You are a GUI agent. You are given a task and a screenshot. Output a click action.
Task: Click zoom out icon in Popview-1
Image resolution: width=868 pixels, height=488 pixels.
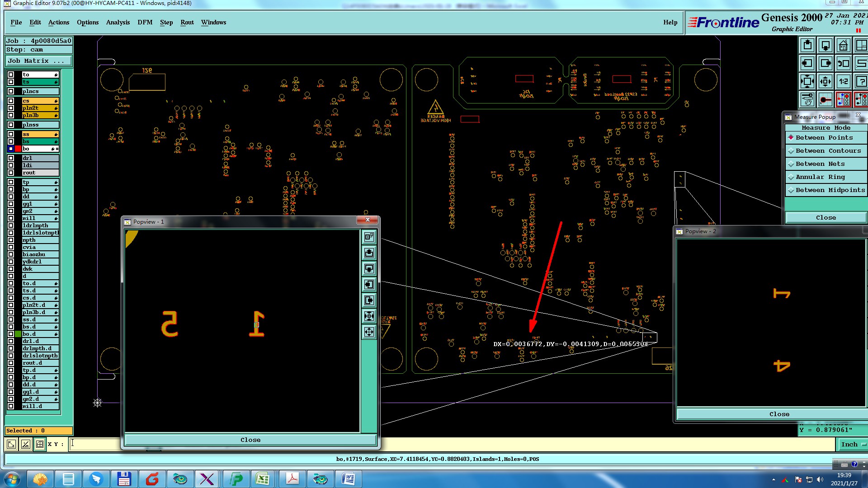pyautogui.click(x=369, y=332)
